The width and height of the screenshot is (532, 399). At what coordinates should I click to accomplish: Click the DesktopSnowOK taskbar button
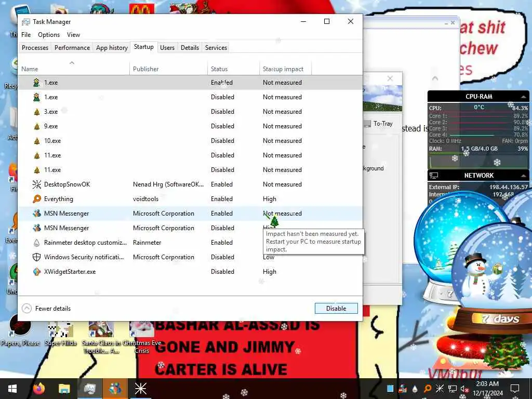click(140, 389)
